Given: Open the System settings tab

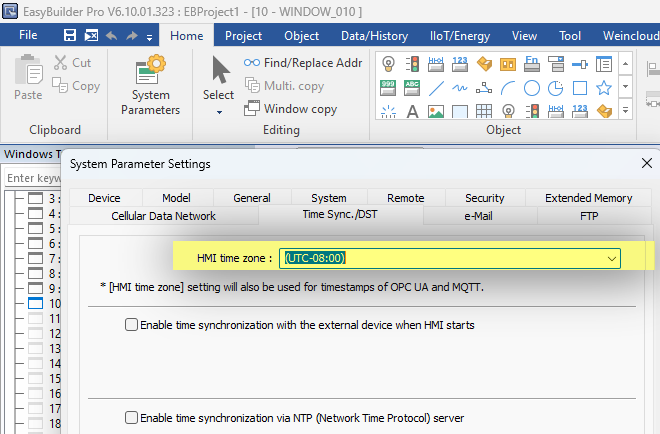Looking at the screenshot, I should [329, 198].
